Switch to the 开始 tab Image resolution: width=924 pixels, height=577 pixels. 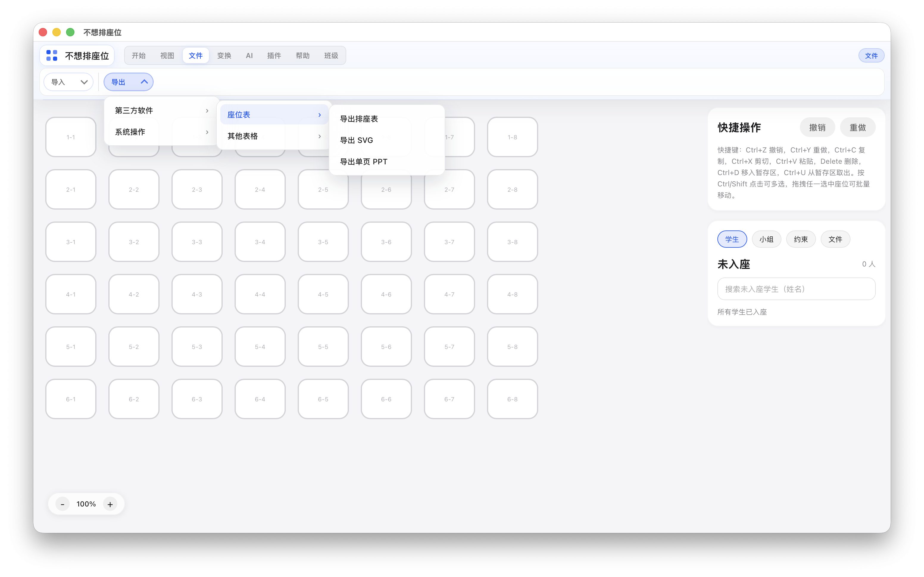(139, 56)
